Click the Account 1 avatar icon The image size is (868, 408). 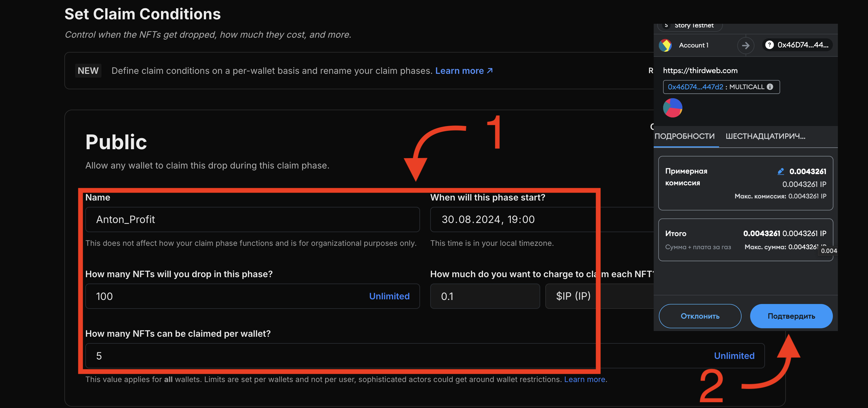[665, 45]
